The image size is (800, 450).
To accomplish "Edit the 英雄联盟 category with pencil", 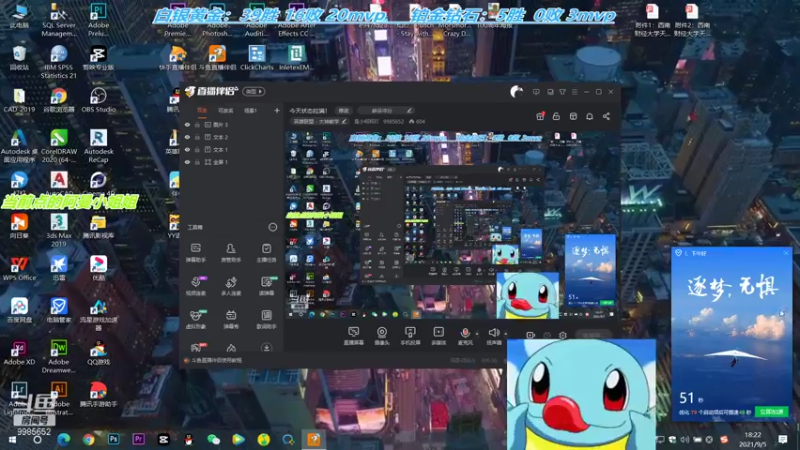I will pos(344,121).
